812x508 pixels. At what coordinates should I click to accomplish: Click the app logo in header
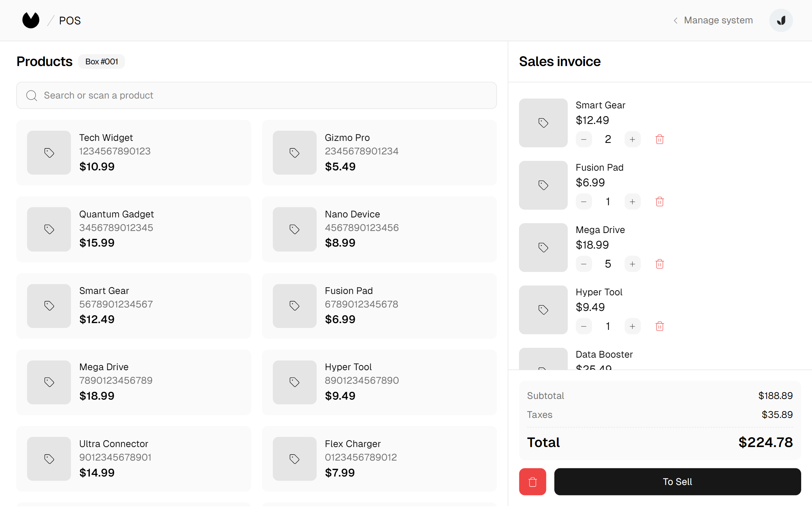pos(31,20)
